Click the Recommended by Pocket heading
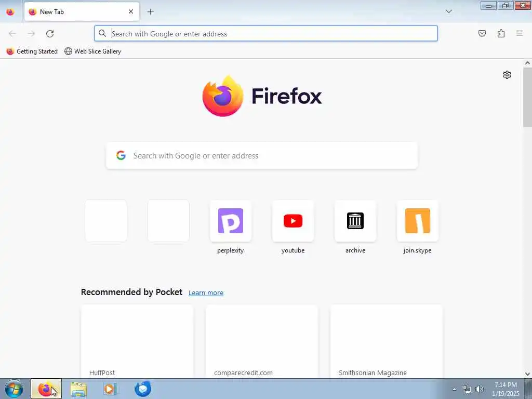Image resolution: width=532 pixels, height=399 pixels. coord(131,292)
